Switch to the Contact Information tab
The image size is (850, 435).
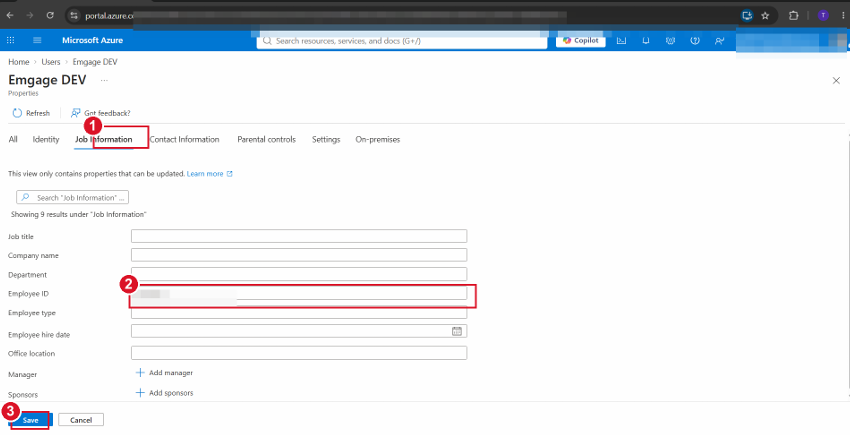click(x=184, y=139)
